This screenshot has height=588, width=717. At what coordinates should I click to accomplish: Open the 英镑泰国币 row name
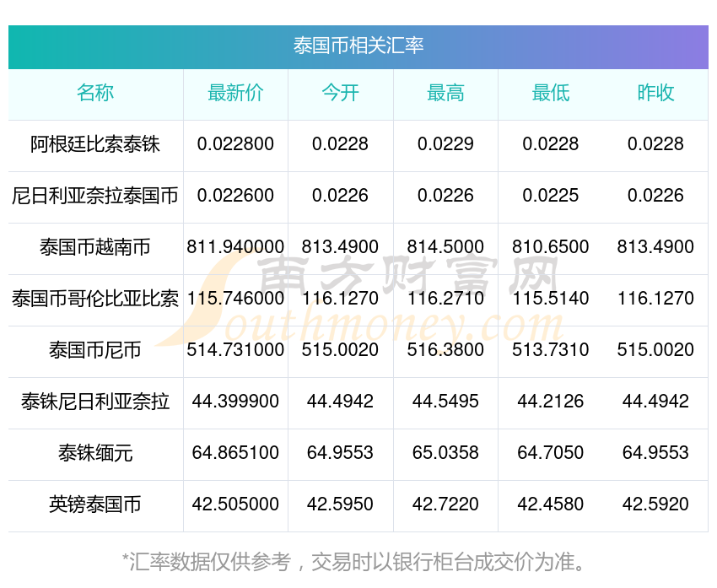(x=95, y=504)
